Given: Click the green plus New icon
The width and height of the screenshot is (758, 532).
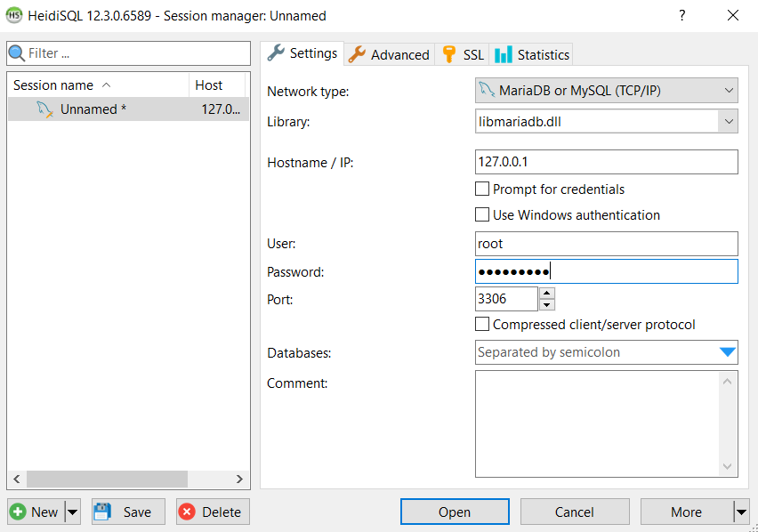Looking at the screenshot, I should click(x=19, y=512).
